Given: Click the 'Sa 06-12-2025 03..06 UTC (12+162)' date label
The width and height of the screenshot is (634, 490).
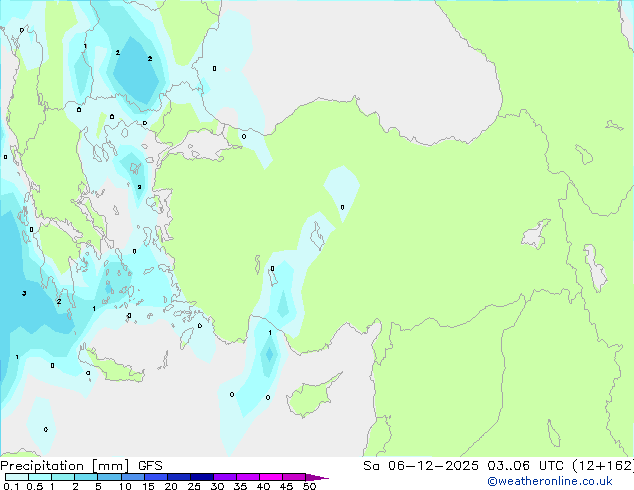Looking at the screenshot, I should pos(499,466).
